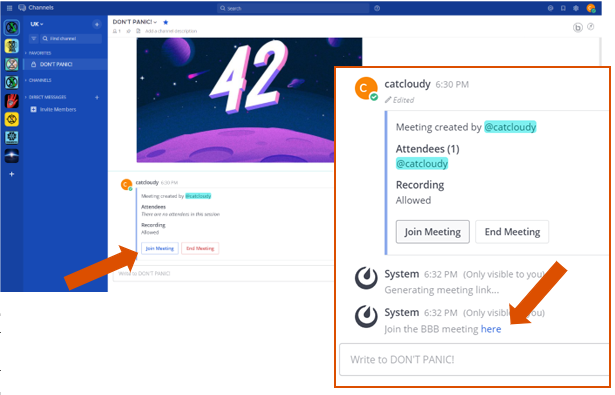Click the large Join Meeting button

[x=432, y=232]
